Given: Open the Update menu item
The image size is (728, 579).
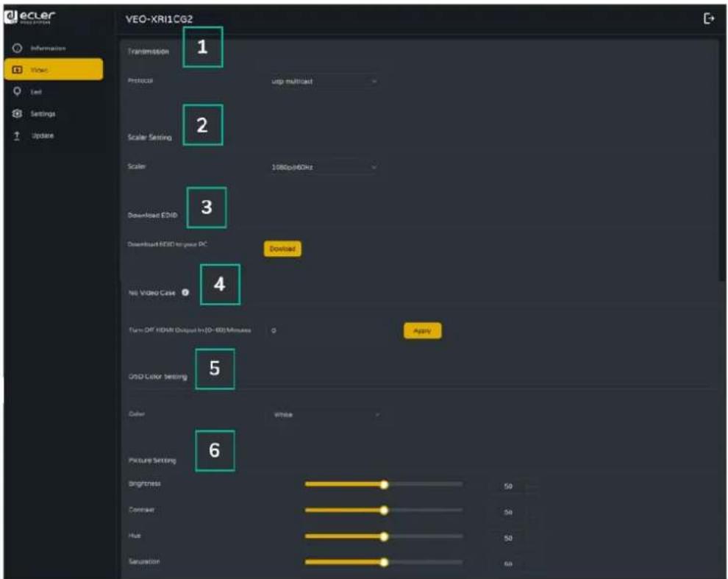Looking at the screenshot, I should point(54,135).
